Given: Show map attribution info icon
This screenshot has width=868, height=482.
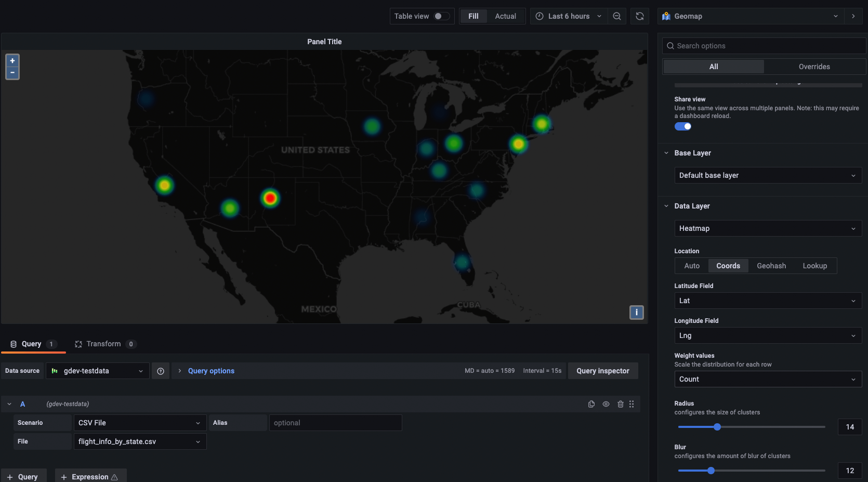Looking at the screenshot, I should point(636,312).
